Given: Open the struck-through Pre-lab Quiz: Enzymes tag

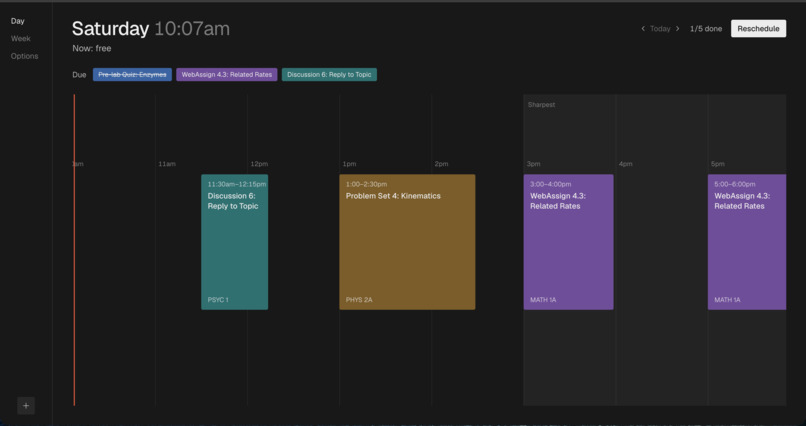Looking at the screenshot, I should click(x=132, y=75).
